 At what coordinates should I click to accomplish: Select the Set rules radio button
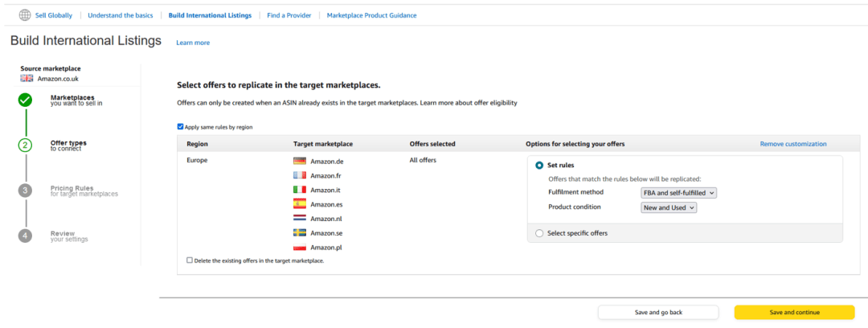pyautogui.click(x=539, y=165)
